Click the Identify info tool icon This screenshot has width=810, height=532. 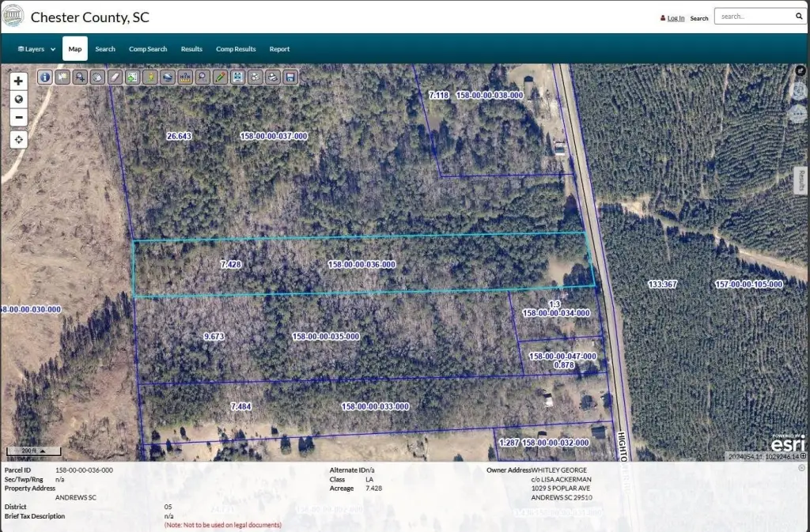44,77
